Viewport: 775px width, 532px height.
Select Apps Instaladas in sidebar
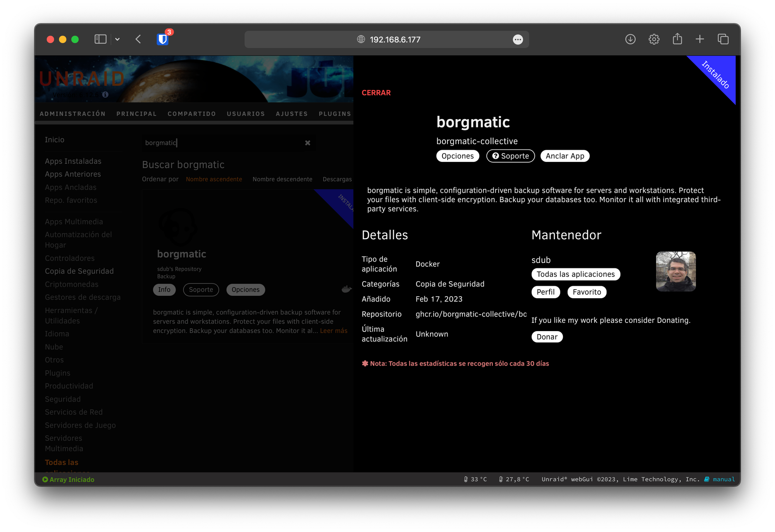pos(73,161)
